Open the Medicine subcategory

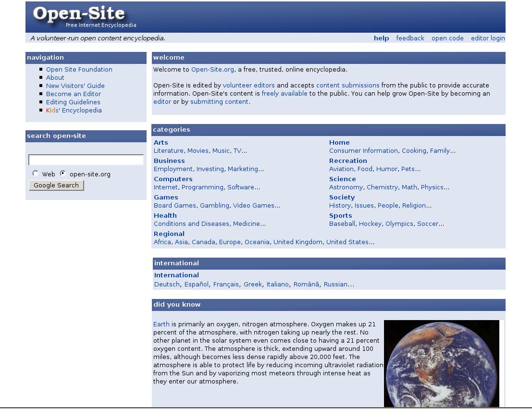click(247, 223)
